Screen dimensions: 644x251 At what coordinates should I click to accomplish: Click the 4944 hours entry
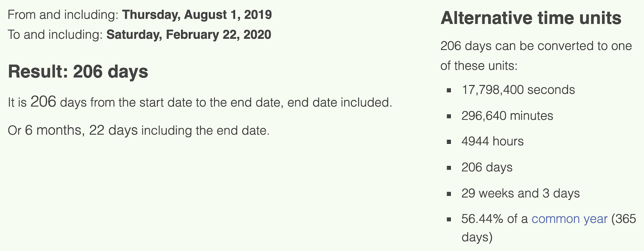(x=492, y=141)
